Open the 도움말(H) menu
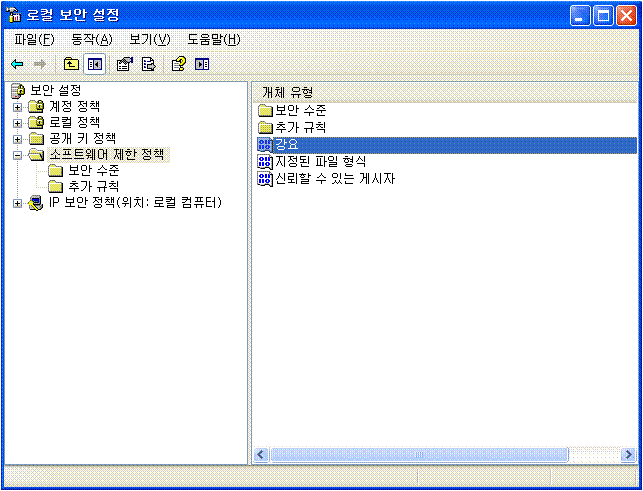Screen dimensions: 643x491 pos(214,39)
